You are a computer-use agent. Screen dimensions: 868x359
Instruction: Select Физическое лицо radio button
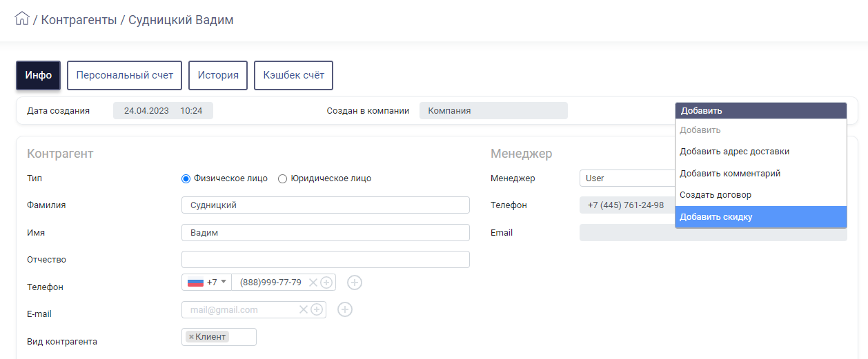(186, 178)
